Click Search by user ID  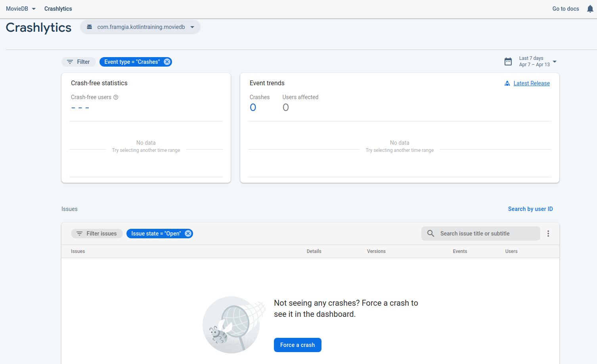tap(530, 209)
